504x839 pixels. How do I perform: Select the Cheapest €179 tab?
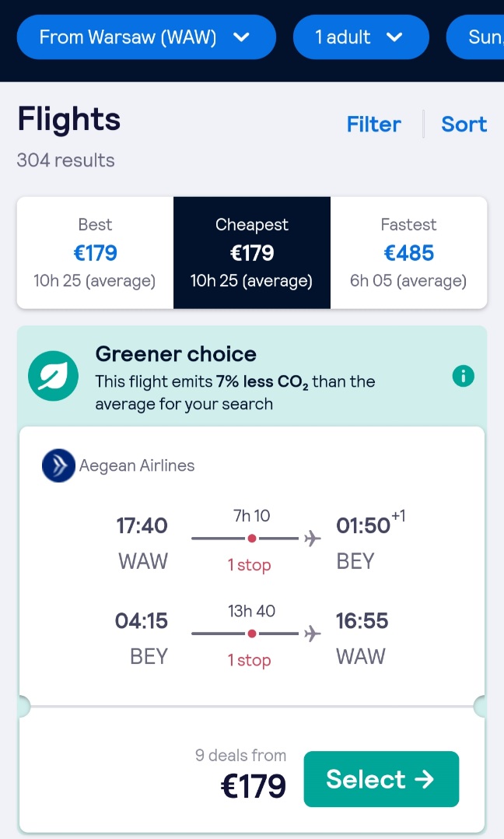252,252
